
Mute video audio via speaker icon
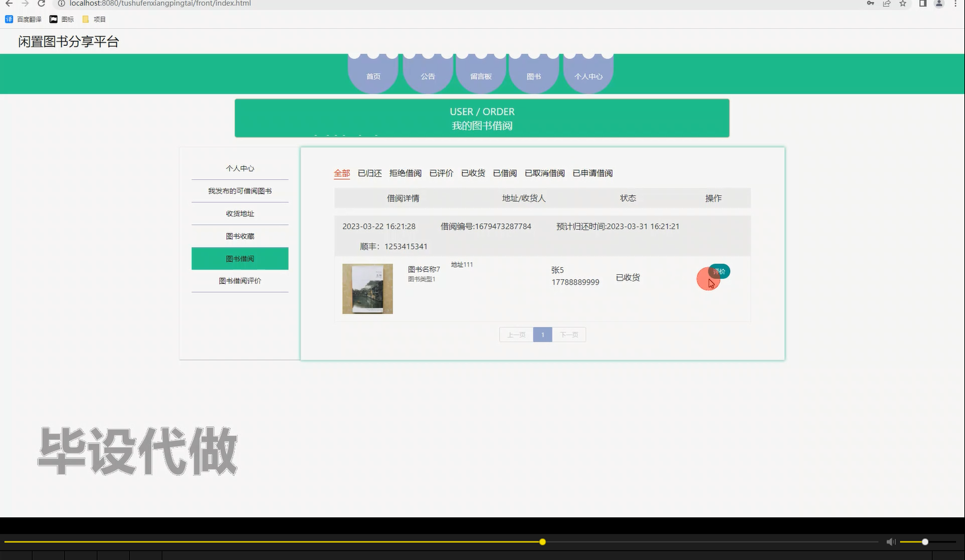pos(891,541)
